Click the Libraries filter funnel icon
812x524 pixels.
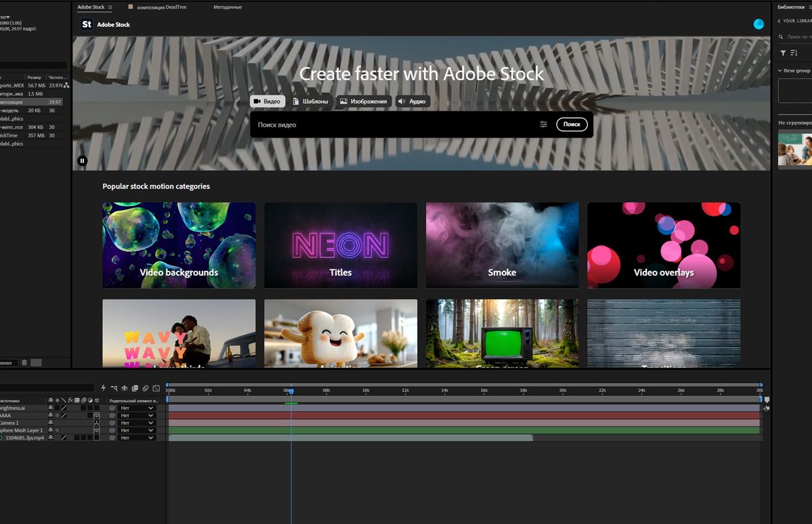783,53
